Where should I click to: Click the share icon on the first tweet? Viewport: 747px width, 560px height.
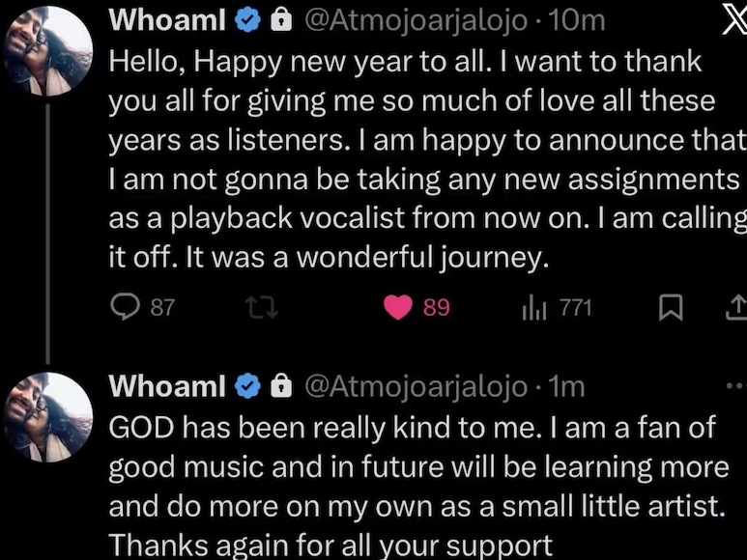pos(734,308)
